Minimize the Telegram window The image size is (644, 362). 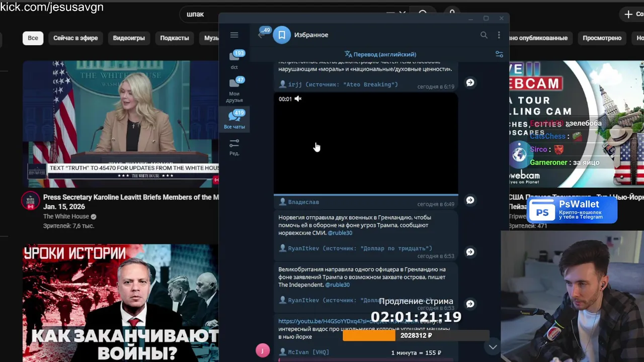[x=471, y=19]
